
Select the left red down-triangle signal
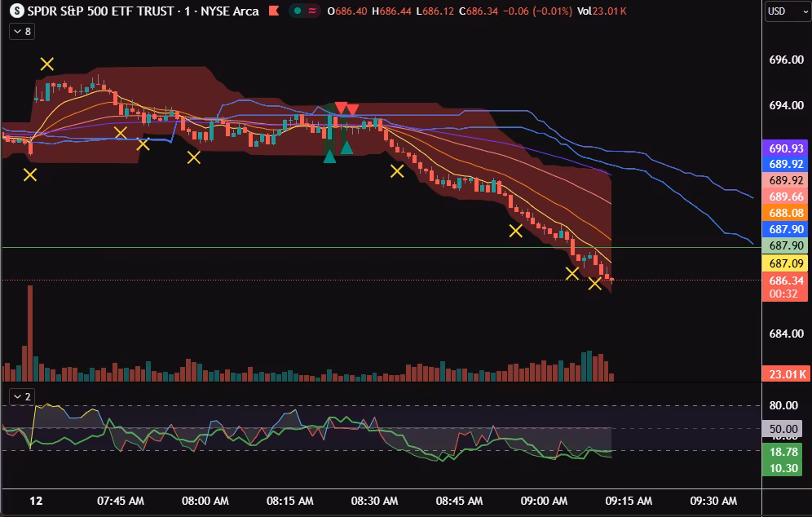pos(341,108)
